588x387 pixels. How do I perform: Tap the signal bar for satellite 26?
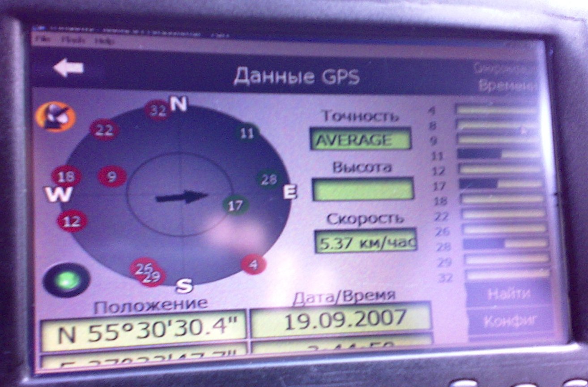tap(504, 229)
